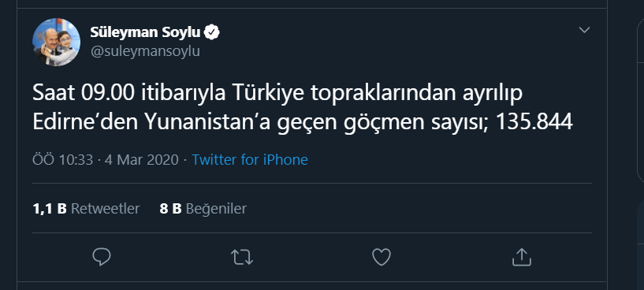View the Beğeniler list

(x=217, y=209)
